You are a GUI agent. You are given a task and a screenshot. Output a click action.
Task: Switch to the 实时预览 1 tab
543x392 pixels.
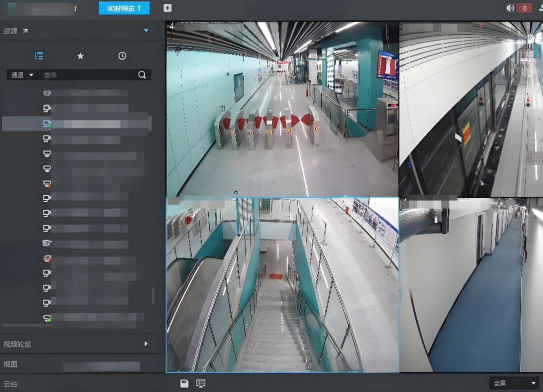coord(124,8)
